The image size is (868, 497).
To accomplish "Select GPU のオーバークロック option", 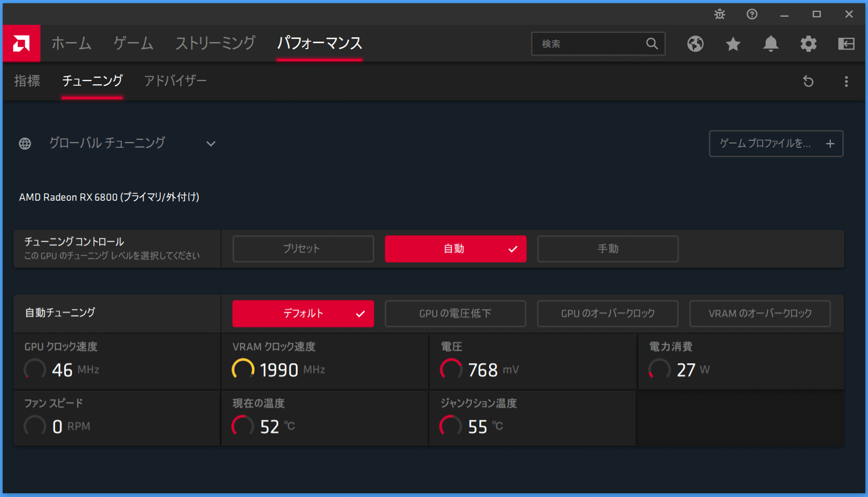I will point(608,314).
